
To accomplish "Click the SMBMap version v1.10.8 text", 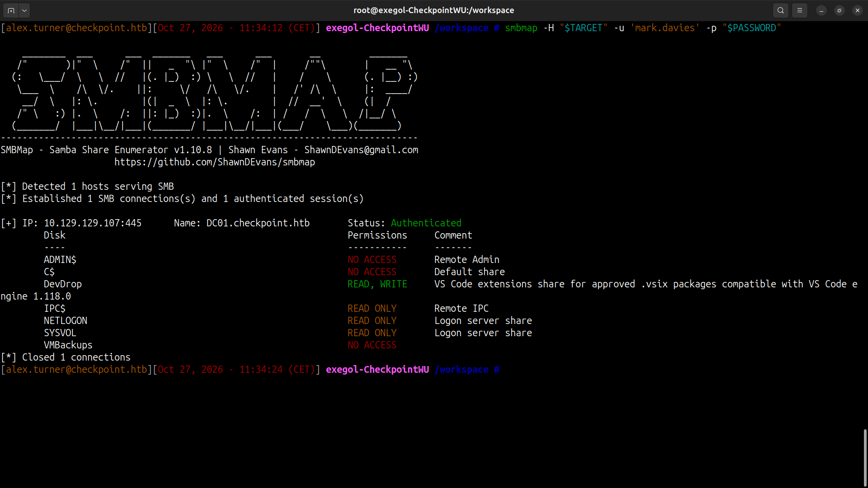I will (x=193, y=150).
